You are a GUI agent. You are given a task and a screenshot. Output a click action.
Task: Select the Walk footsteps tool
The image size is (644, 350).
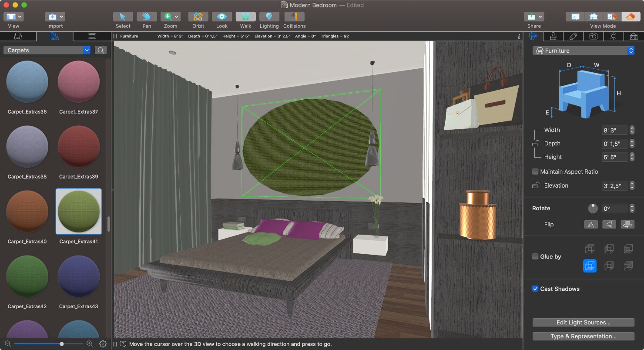[x=245, y=17]
